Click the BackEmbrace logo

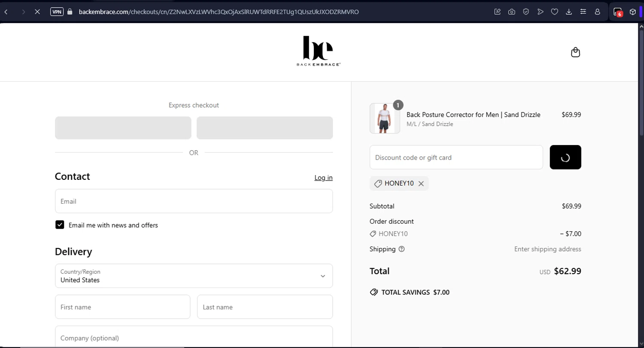(318, 51)
